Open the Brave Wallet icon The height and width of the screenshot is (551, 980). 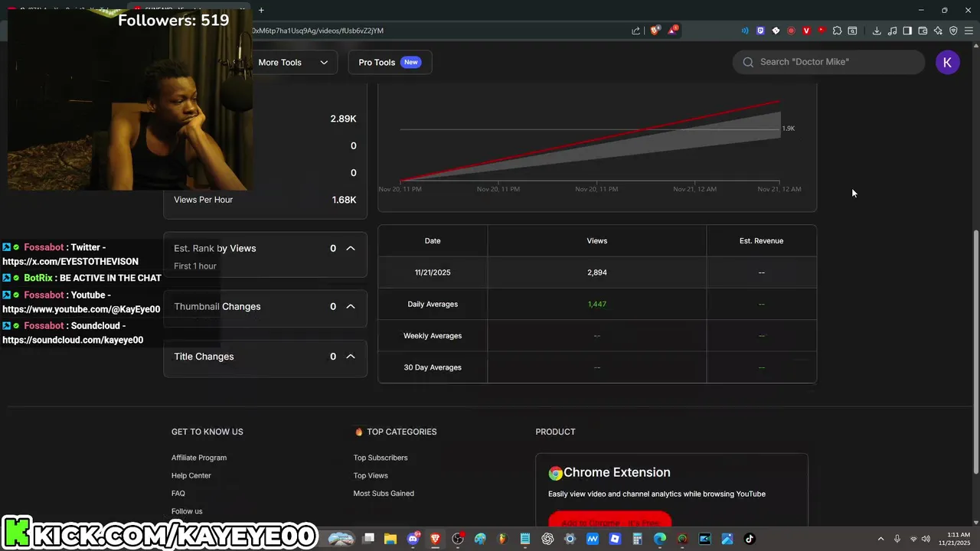tap(923, 31)
